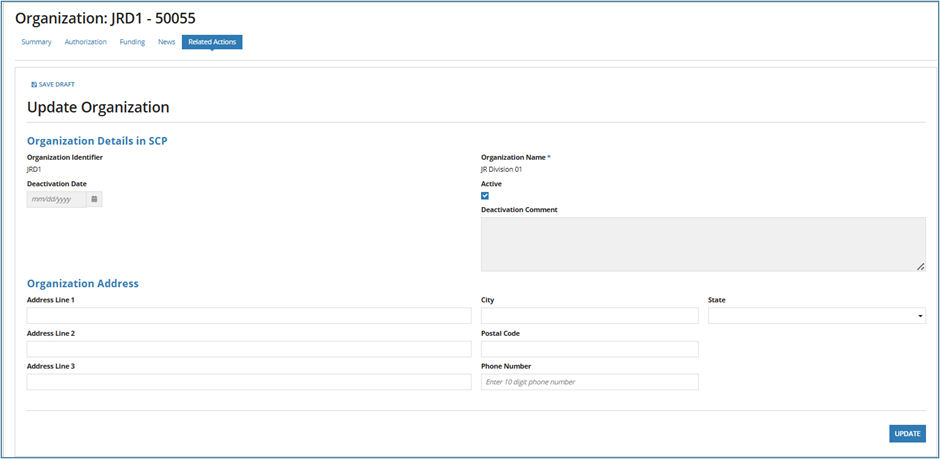Viewport: 940px width, 459px height.
Task: Open the Deactivation Date calendar picker
Action: [x=94, y=199]
